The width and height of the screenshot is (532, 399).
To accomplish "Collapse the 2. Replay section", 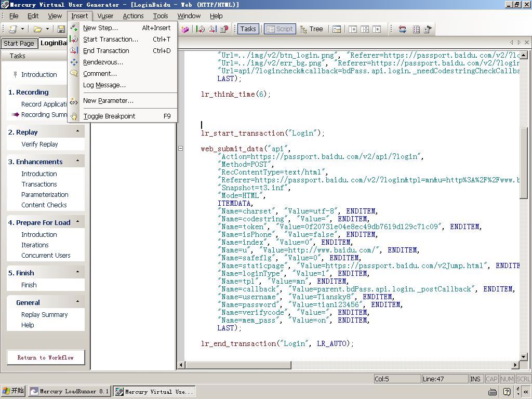I will click(x=78, y=131).
